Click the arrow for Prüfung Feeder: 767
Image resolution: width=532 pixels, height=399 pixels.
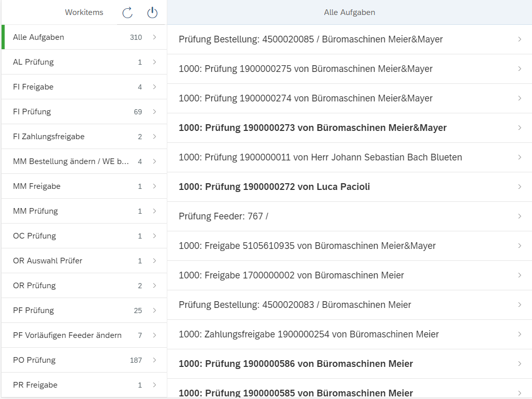[x=520, y=216]
